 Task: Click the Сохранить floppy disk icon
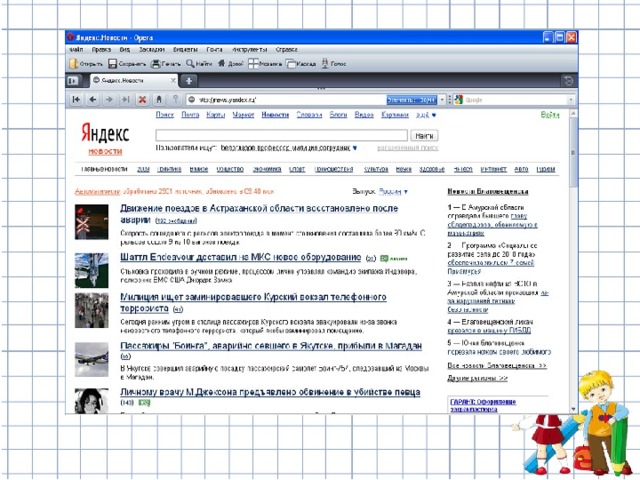pyautogui.click(x=112, y=64)
